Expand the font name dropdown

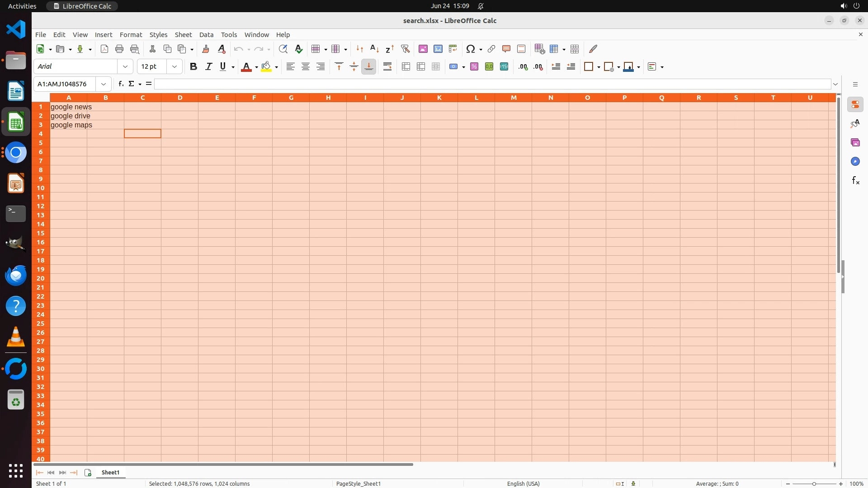(x=125, y=67)
